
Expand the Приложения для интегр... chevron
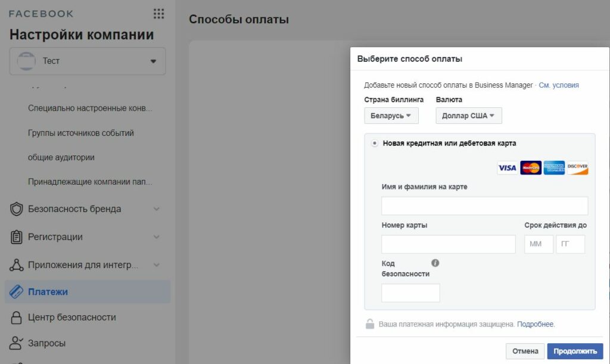(157, 265)
